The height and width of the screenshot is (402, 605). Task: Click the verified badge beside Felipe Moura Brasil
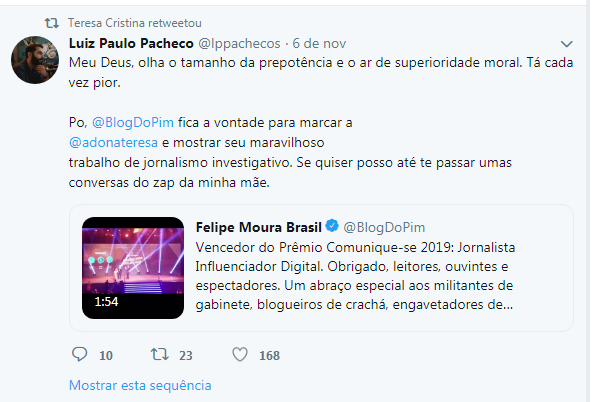334,227
